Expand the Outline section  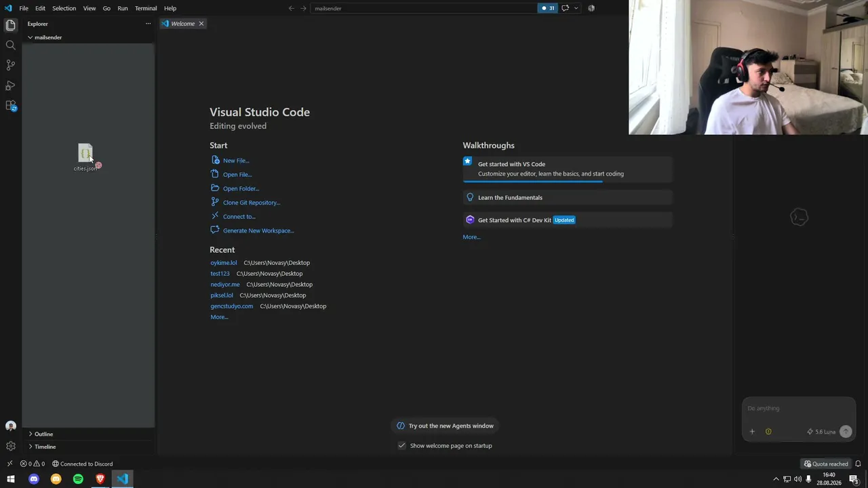click(88, 434)
